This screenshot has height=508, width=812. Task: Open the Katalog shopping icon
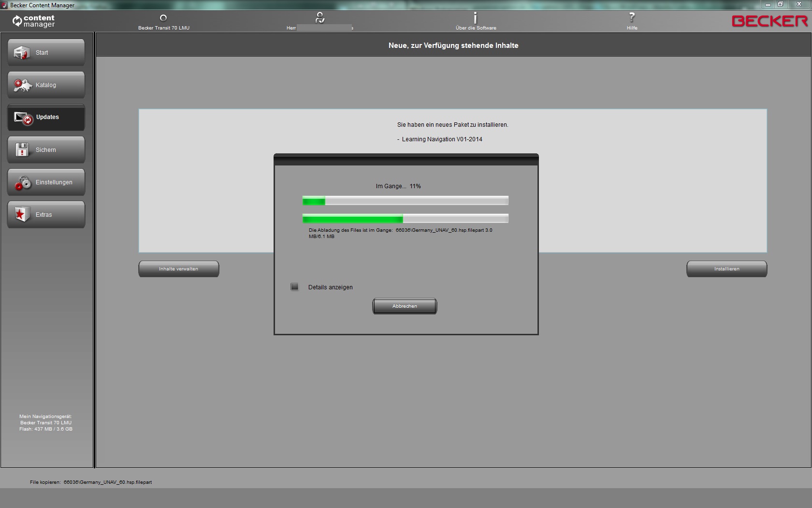coord(22,86)
